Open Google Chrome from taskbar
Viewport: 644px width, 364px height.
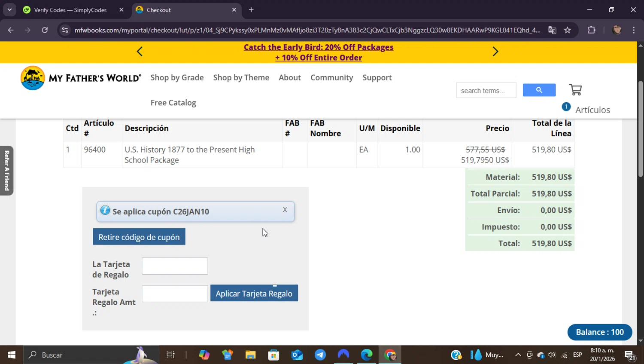pos(390,355)
